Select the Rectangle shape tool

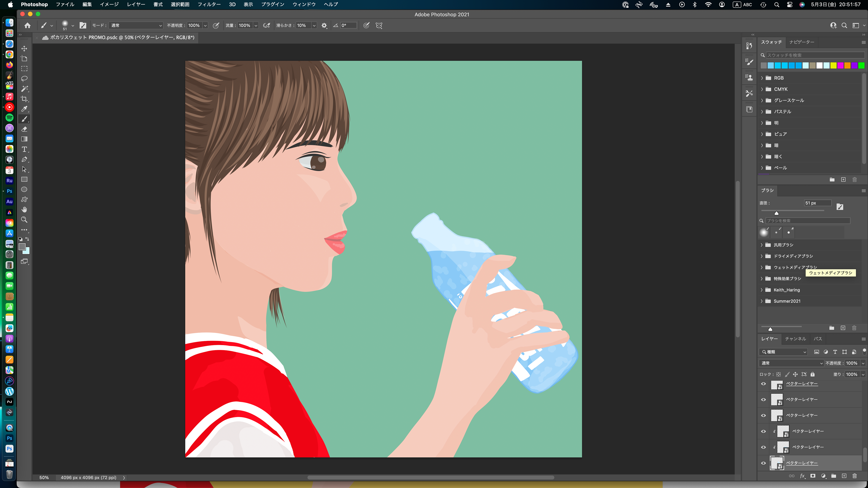pos(24,180)
